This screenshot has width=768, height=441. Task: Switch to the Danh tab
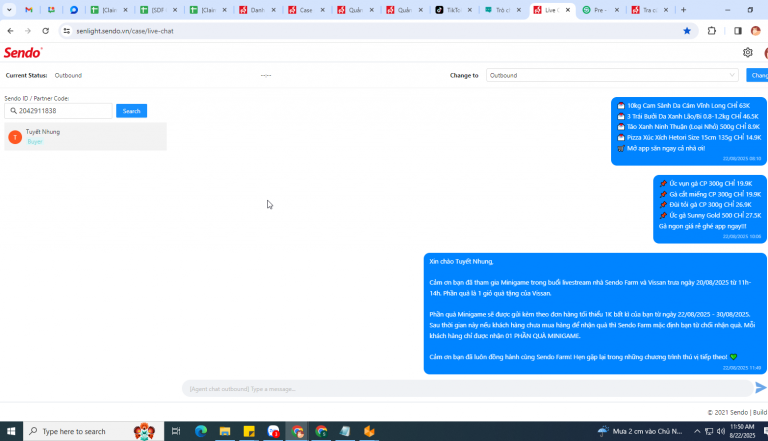pos(256,10)
